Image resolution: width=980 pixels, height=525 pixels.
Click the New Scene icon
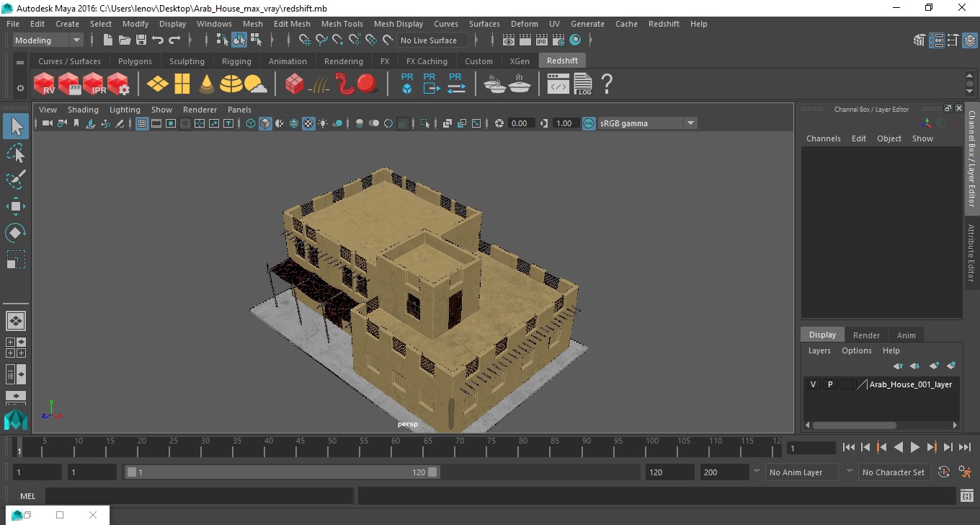107,40
